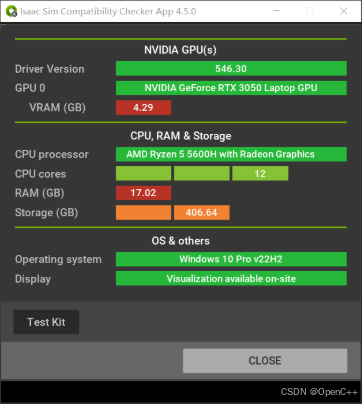Minimize the Compatibility Checker window
This screenshot has height=404, width=362.
pos(276,11)
